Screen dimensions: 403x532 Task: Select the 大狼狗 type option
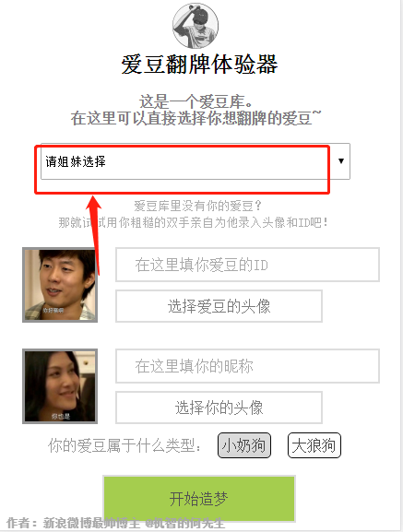[314, 445]
